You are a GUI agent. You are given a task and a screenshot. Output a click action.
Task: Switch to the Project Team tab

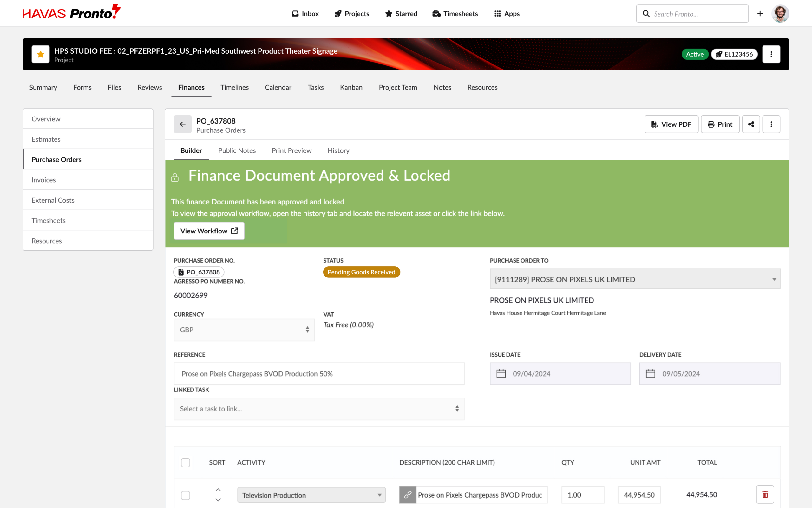click(x=398, y=87)
